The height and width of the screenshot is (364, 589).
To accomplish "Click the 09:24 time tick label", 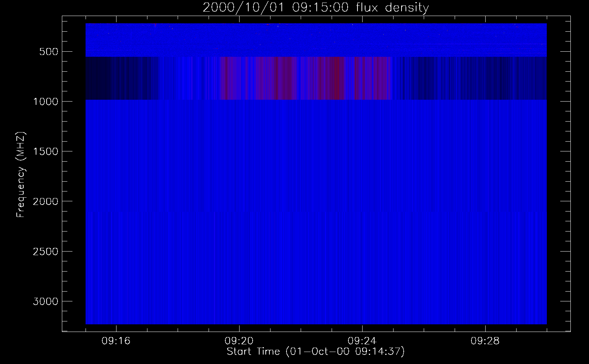I will click(x=362, y=341).
